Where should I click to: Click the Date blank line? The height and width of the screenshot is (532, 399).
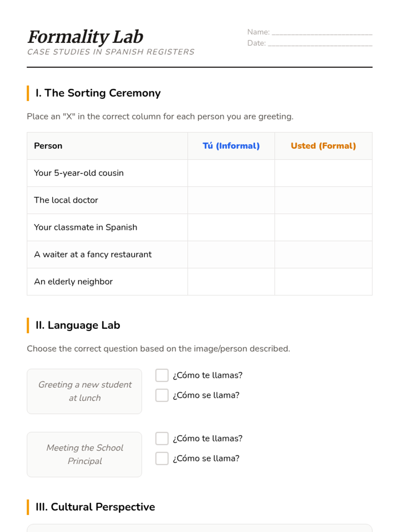(x=320, y=44)
